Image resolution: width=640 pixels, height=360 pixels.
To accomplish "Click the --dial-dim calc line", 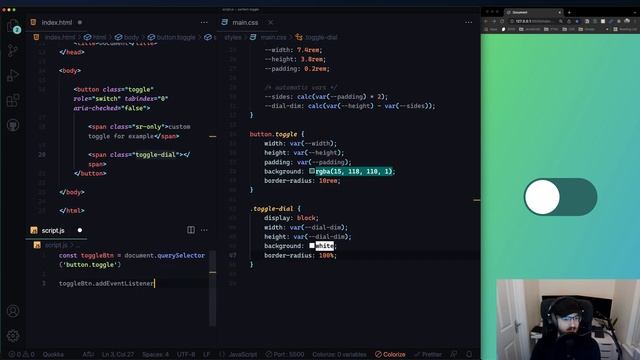I will [x=350, y=106].
